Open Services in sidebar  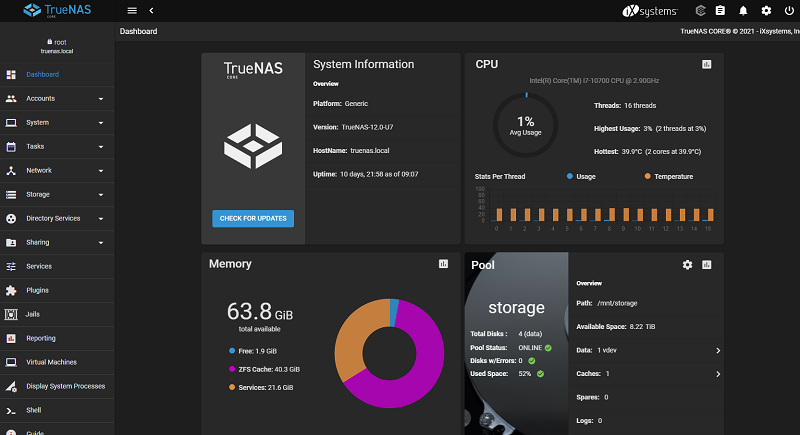coord(57,266)
